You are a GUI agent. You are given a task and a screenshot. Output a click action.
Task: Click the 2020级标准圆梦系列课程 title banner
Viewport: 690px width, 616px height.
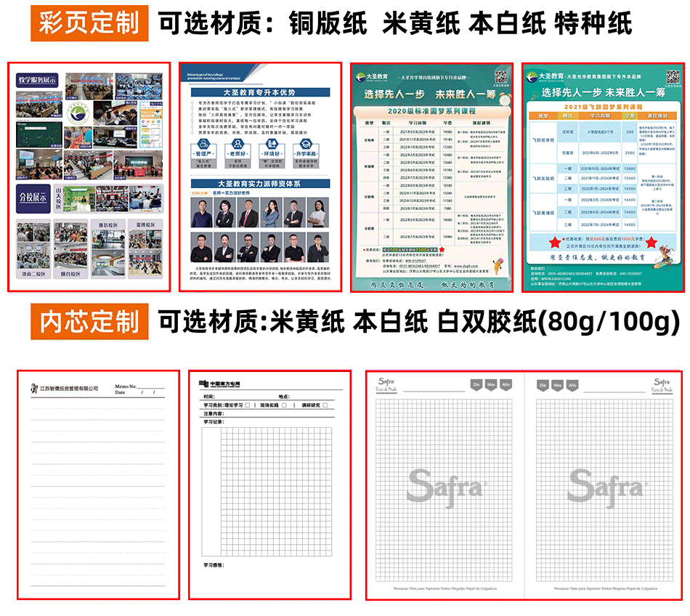[x=431, y=111]
